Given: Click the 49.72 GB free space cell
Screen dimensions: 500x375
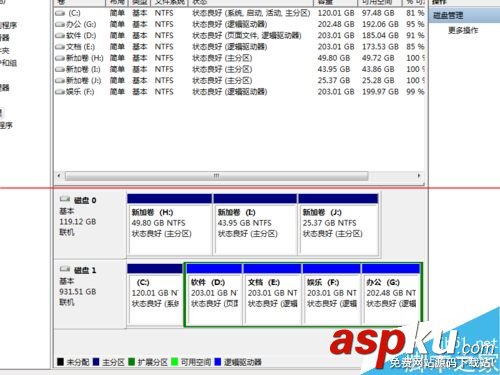Looking at the screenshot, I should point(378,58).
